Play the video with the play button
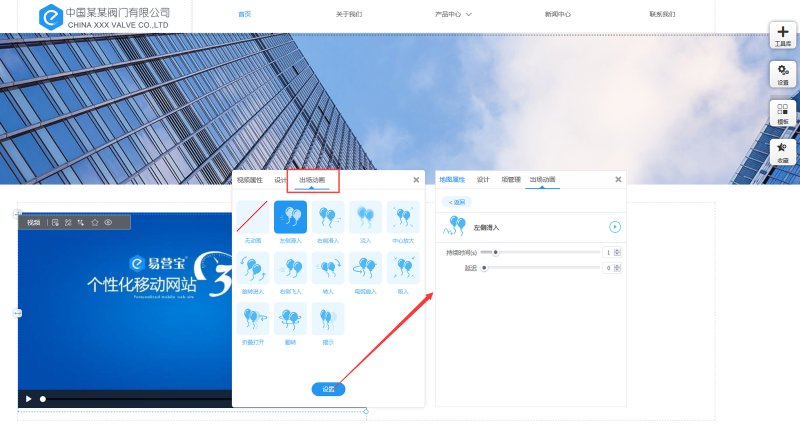 pyautogui.click(x=29, y=399)
